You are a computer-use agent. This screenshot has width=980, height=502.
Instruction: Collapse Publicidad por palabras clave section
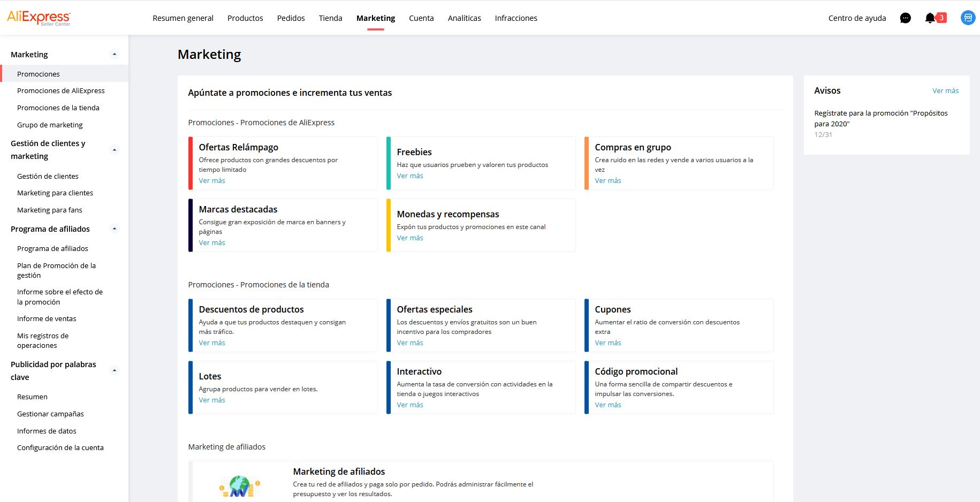pyautogui.click(x=114, y=370)
